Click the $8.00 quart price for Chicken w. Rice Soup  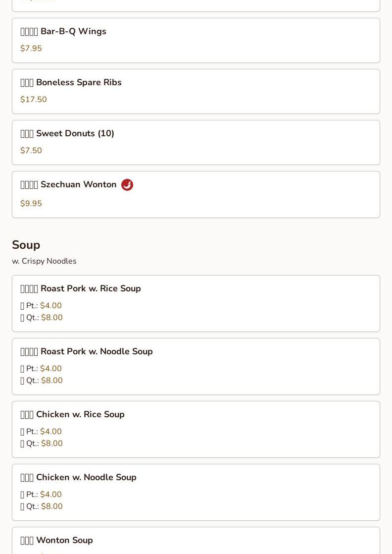point(52,443)
